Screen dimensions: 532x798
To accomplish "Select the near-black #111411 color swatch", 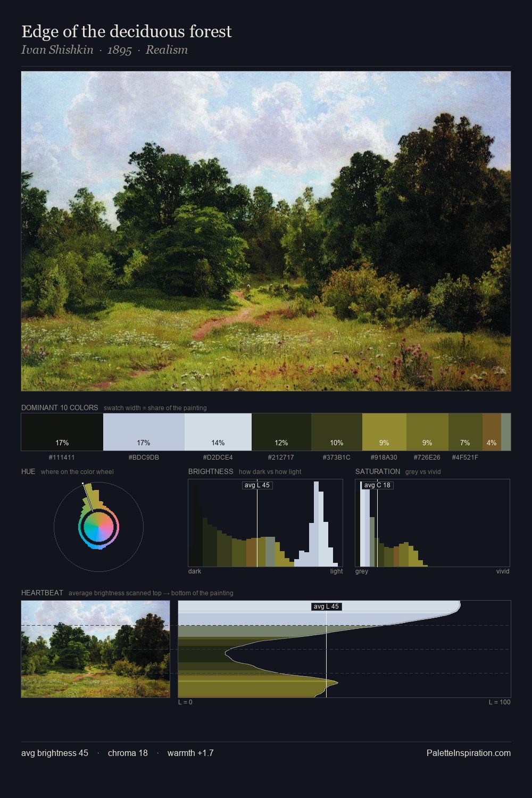I will (62, 432).
